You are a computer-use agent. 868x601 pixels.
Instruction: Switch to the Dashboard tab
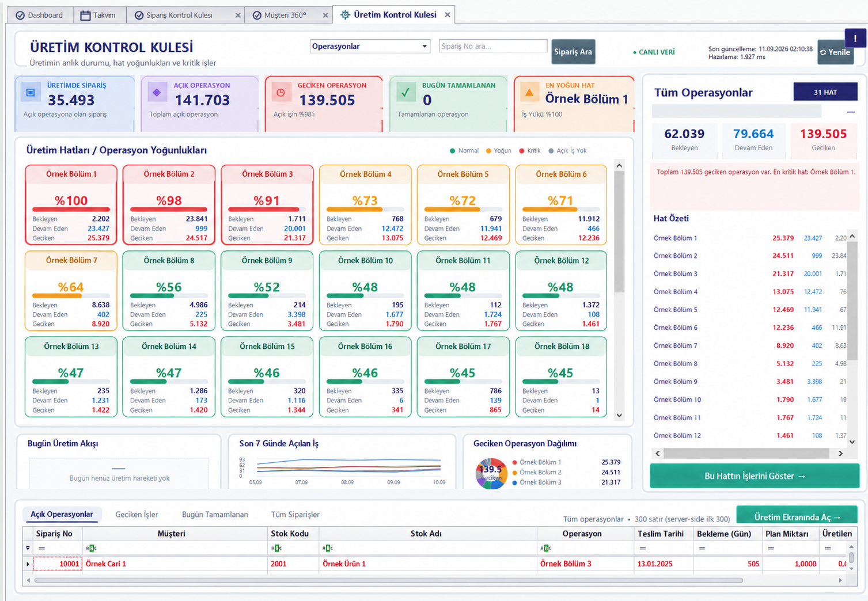pyautogui.click(x=39, y=15)
